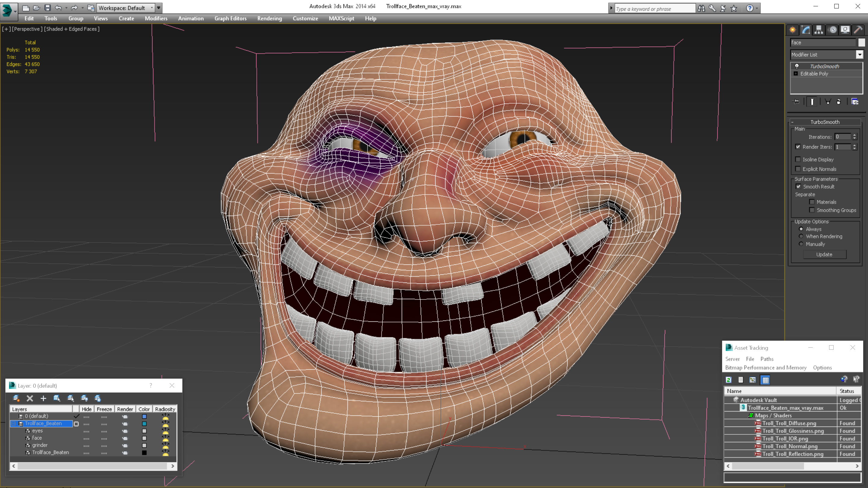Select the When Rendering radio option
This screenshot has width=868, height=488.
[801, 236]
